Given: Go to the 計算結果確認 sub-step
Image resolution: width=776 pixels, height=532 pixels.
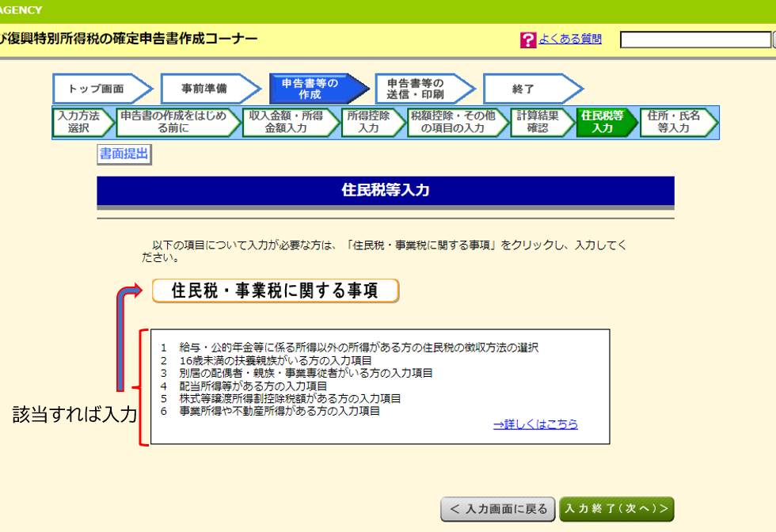Looking at the screenshot, I should coord(538,122).
